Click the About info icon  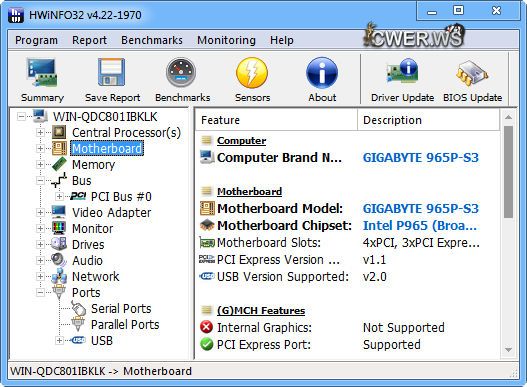click(x=322, y=73)
